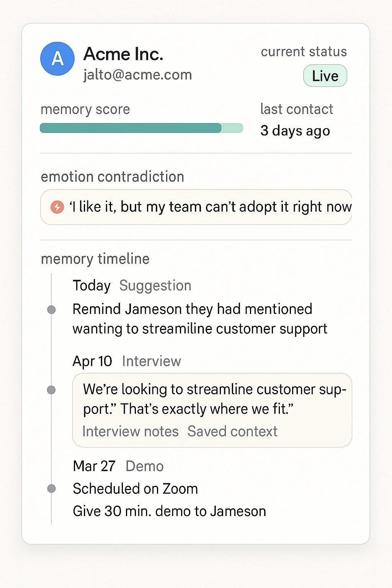
Task: Click the Live status badge
Action: pos(325,76)
